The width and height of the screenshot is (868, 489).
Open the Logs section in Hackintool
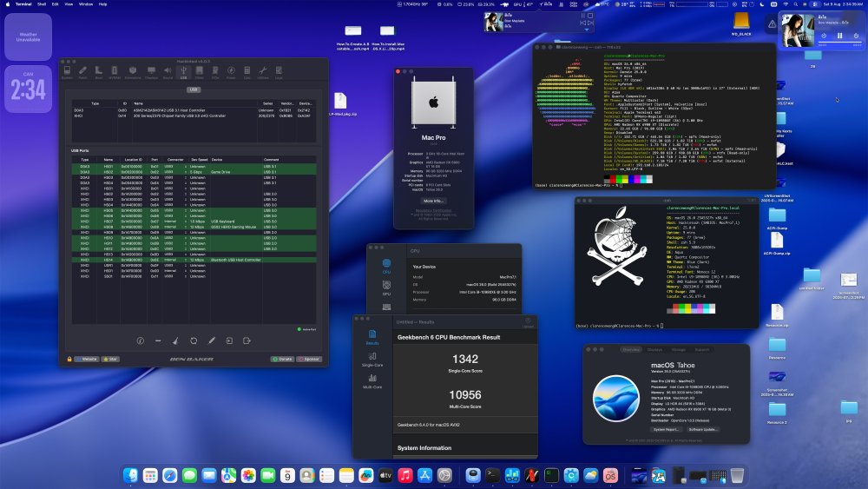click(x=279, y=73)
